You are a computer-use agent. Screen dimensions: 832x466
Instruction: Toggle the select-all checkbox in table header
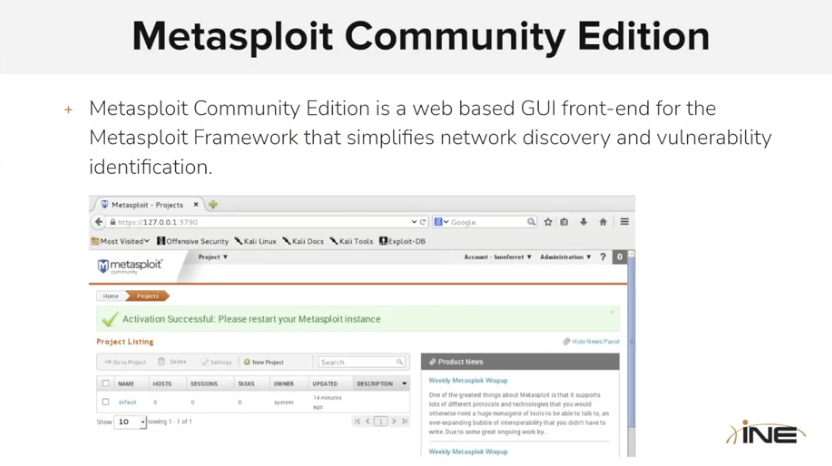(x=106, y=383)
